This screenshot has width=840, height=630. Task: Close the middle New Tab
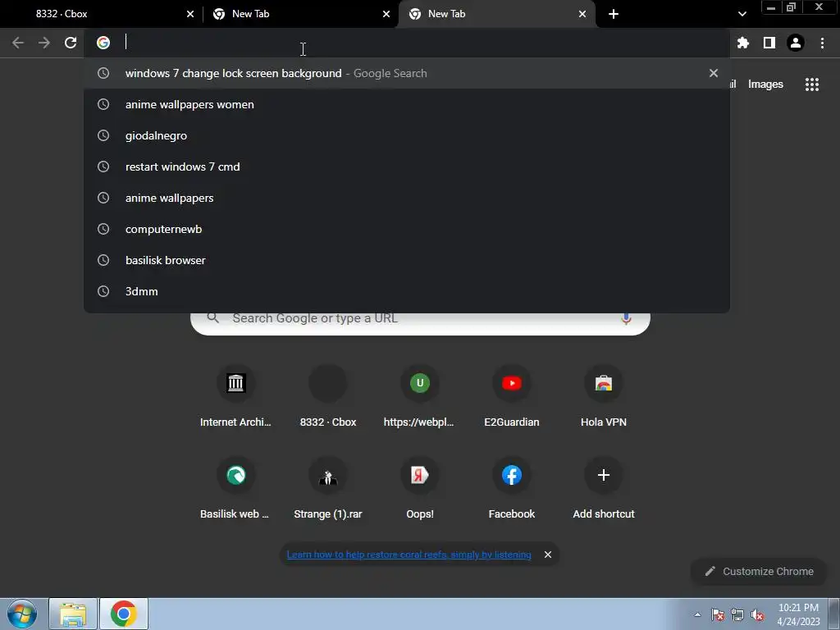point(386,14)
